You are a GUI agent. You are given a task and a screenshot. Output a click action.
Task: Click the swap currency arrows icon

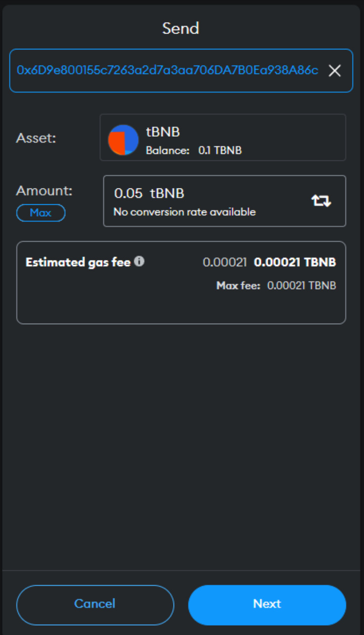[321, 201]
